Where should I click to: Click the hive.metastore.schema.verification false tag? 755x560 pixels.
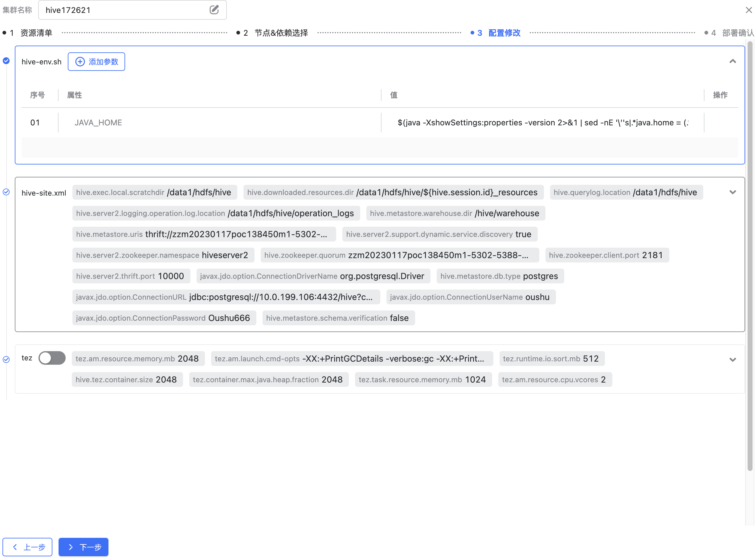(338, 318)
